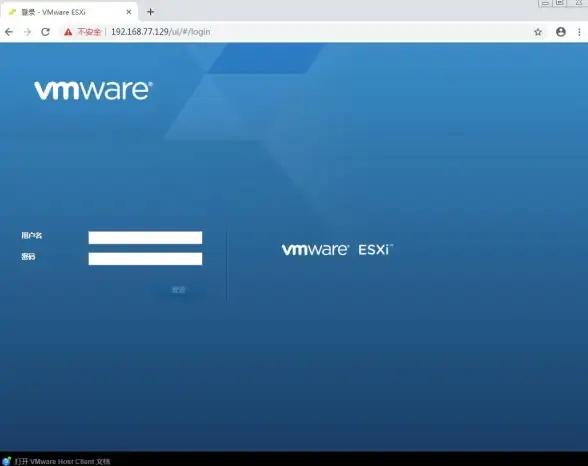Minimize the browser window
Image resolution: width=588 pixels, height=466 pixels.
pos(545,3)
